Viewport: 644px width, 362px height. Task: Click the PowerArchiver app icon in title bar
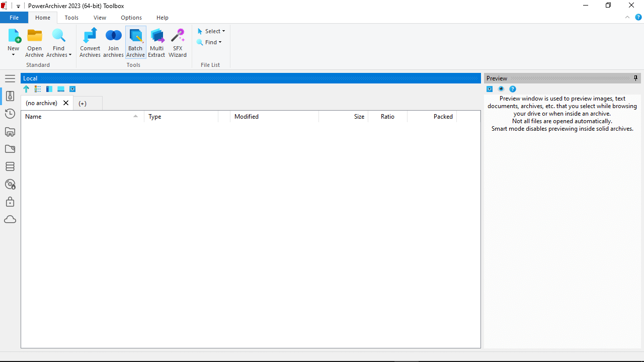(4, 6)
